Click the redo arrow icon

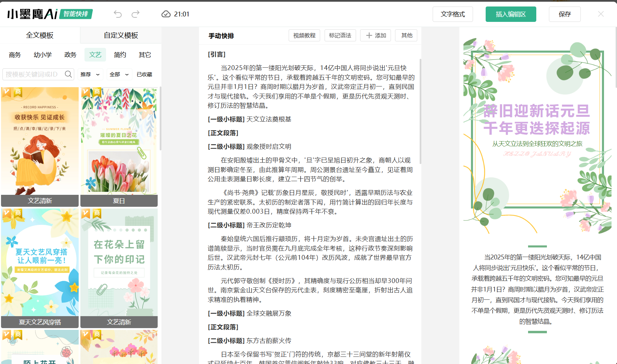click(136, 14)
